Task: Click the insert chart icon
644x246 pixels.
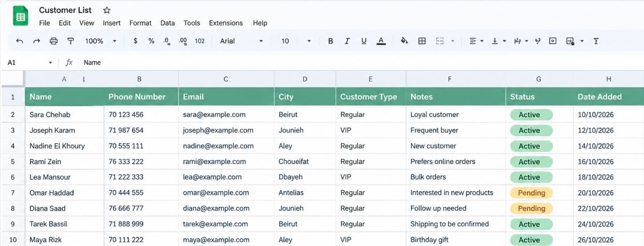Action: click(x=570, y=41)
